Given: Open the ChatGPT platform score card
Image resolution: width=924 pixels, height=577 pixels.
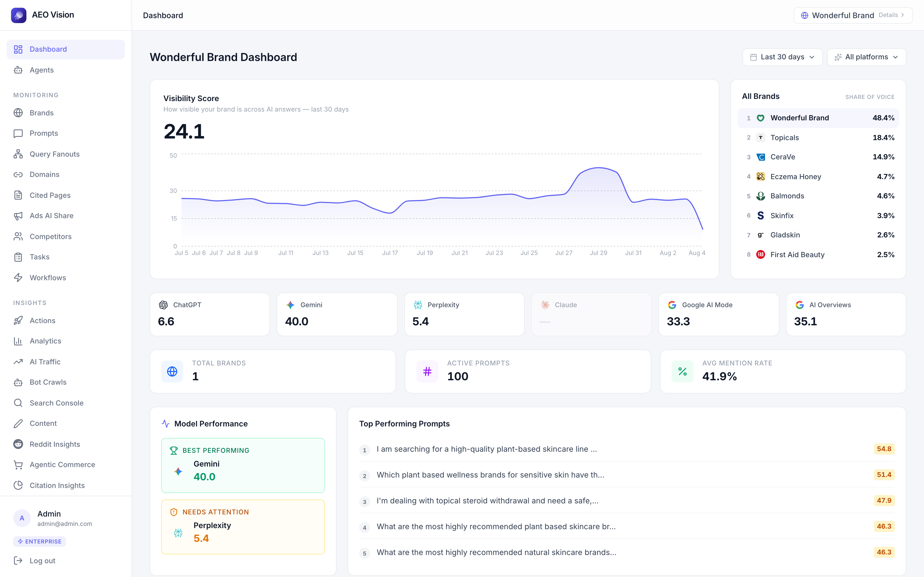Looking at the screenshot, I should tap(210, 314).
